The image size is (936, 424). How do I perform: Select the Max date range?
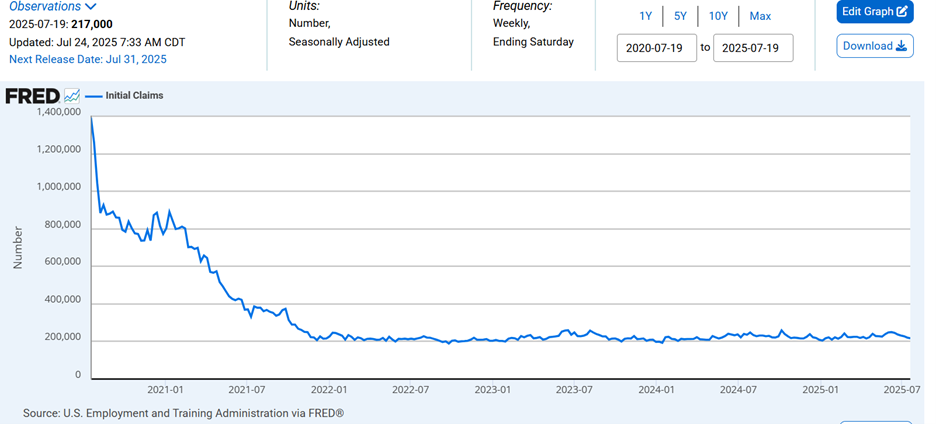(760, 16)
